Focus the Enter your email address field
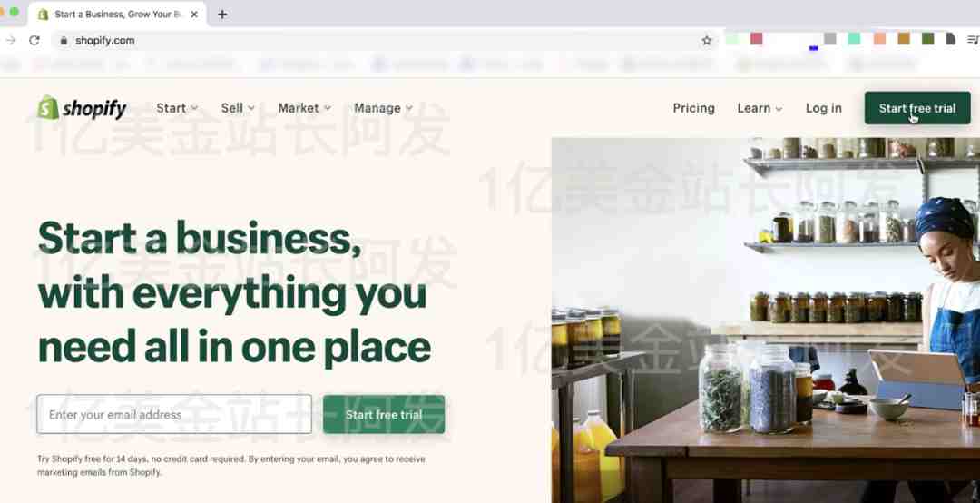Image resolution: width=980 pixels, height=503 pixels. (x=173, y=414)
